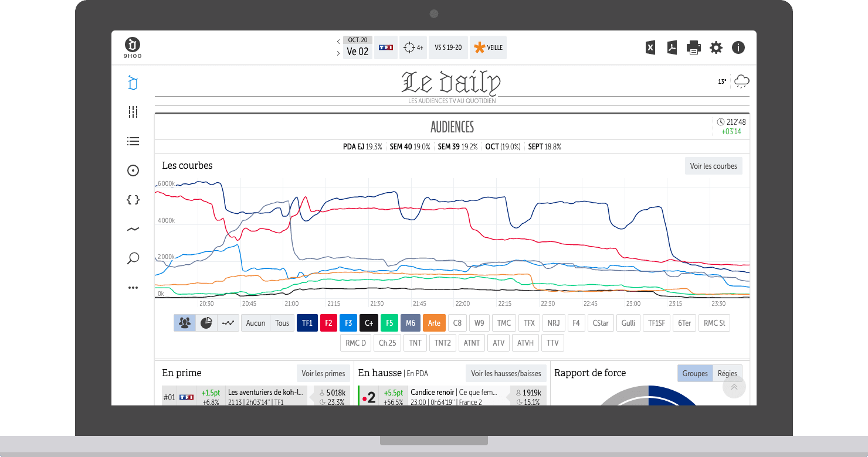Click the printer icon
868x457 pixels.
pos(694,48)
